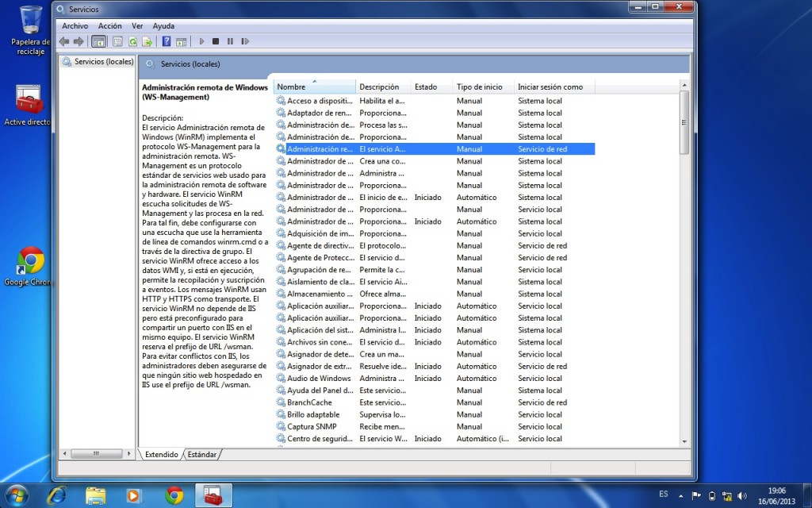Click the Restart service toolbar icon

245,41
